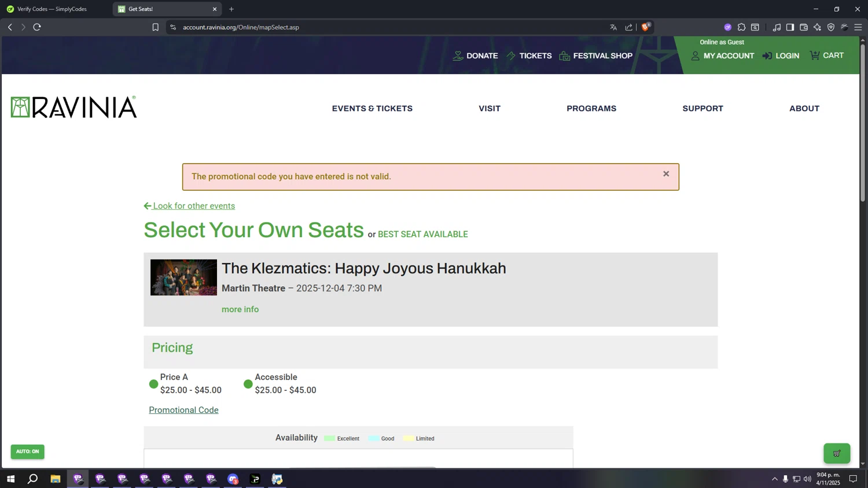The image size is (868, 488).
Task: Click the more info link
Action: point(240,309)
